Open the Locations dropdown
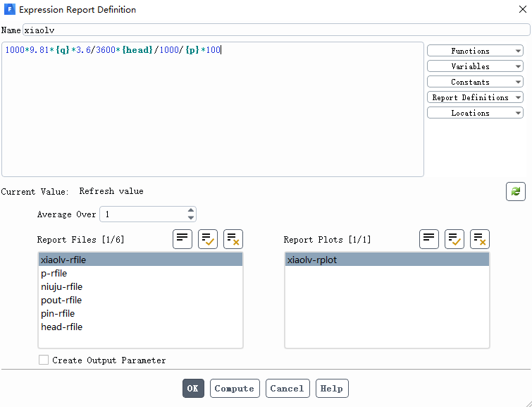The width and height of the screenshot is (532, 407). tap(475, 113)
